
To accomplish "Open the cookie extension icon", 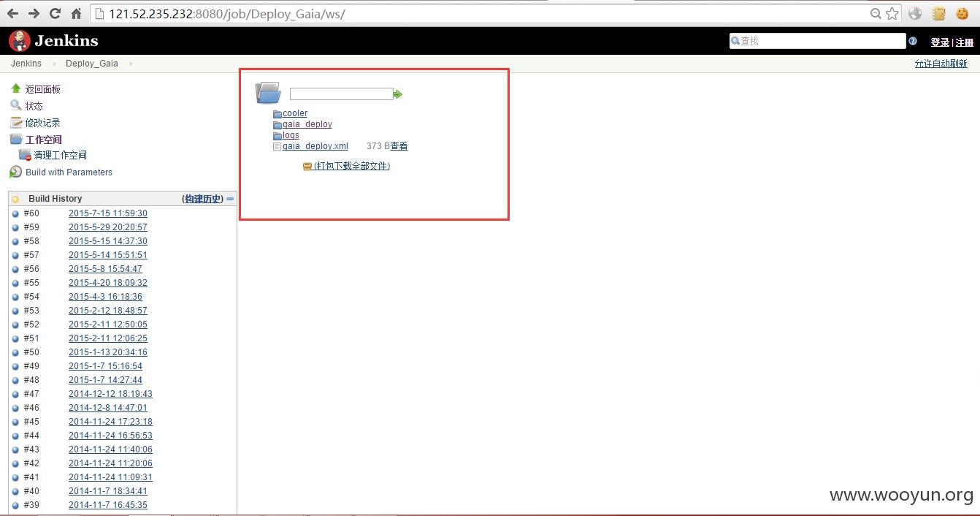I will click(x=962, y=13).
